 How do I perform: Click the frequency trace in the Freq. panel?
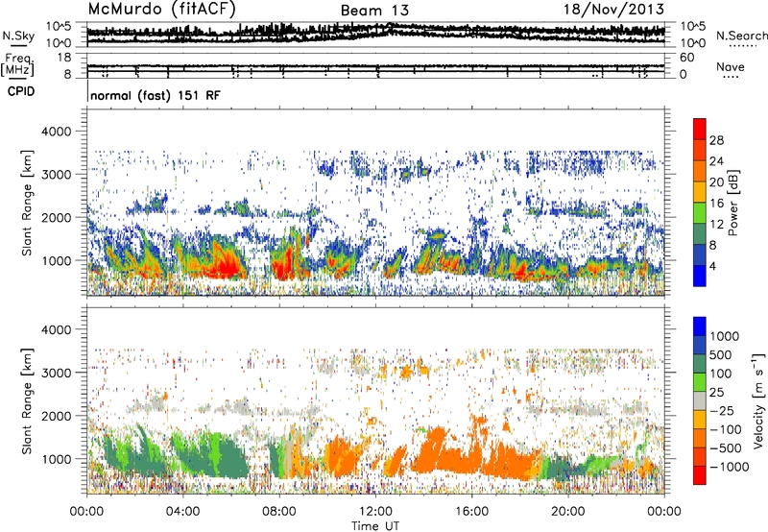(375, 66)
